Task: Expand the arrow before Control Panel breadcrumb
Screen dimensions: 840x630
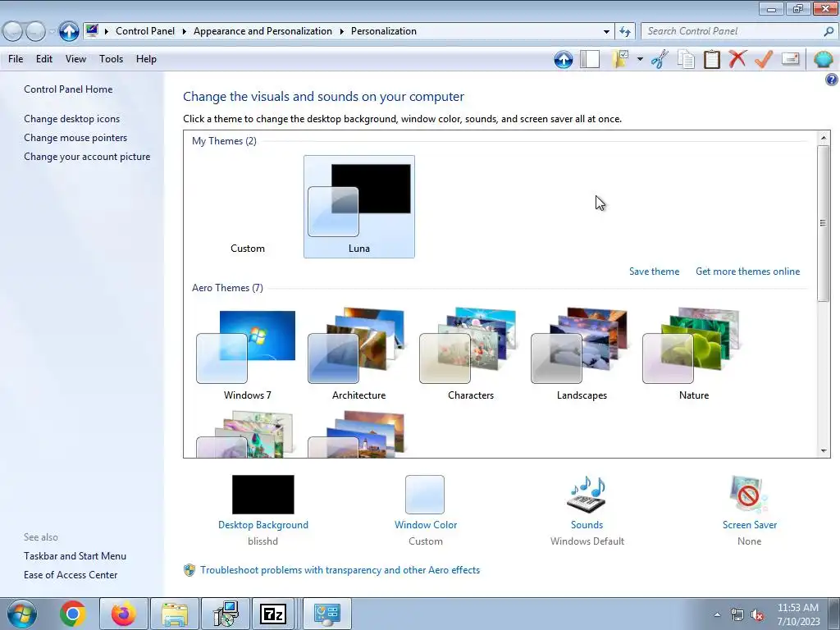Action: click(106, 31)
